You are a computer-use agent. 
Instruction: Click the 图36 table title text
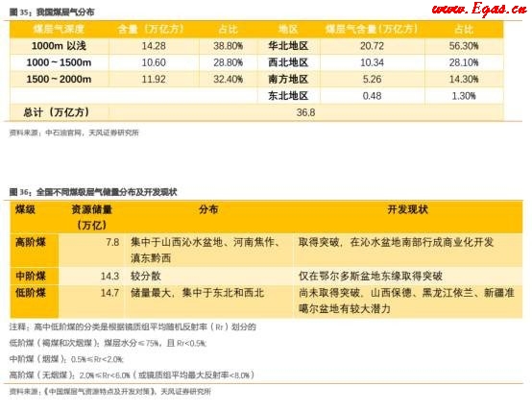tap(93, 192)
